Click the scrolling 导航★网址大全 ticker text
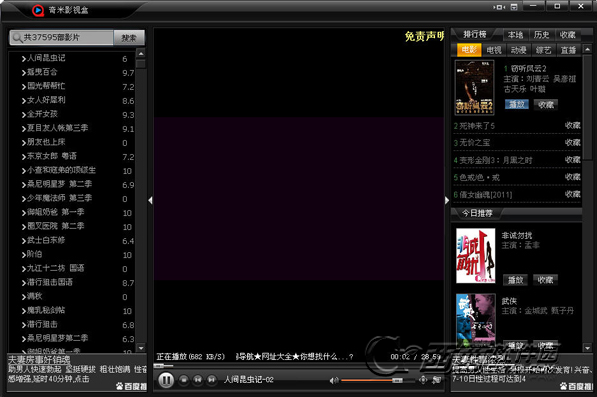This screenshot has width=597, height=397. (x=294, y=357)
